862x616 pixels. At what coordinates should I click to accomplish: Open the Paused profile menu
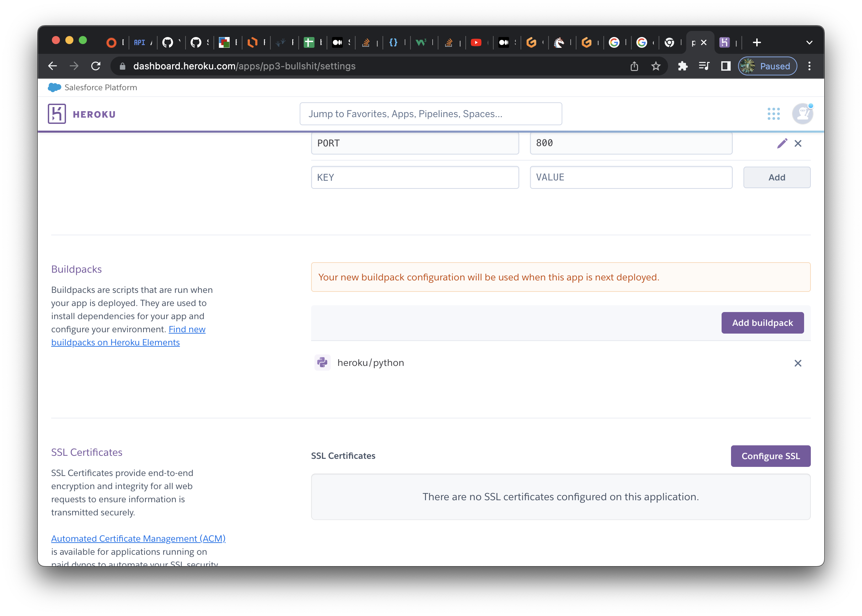[767, 66]
